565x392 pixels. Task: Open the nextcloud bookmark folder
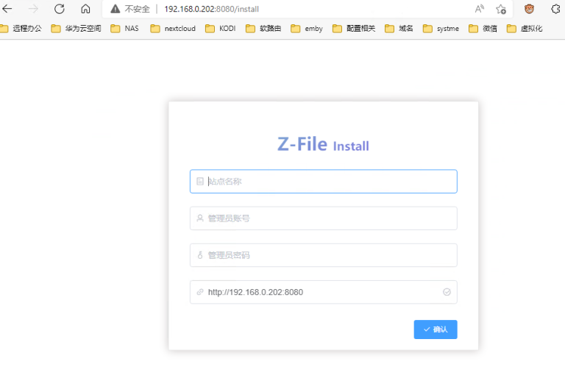coord(173,29)
